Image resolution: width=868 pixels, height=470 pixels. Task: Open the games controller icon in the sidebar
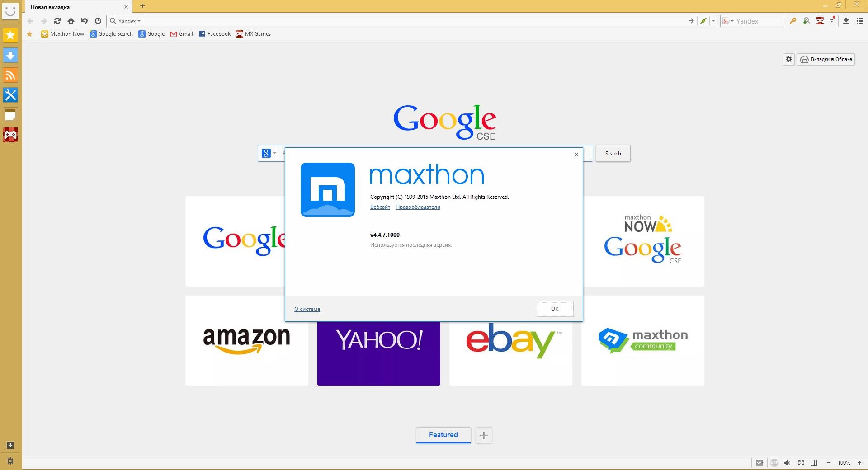point(10,135)
